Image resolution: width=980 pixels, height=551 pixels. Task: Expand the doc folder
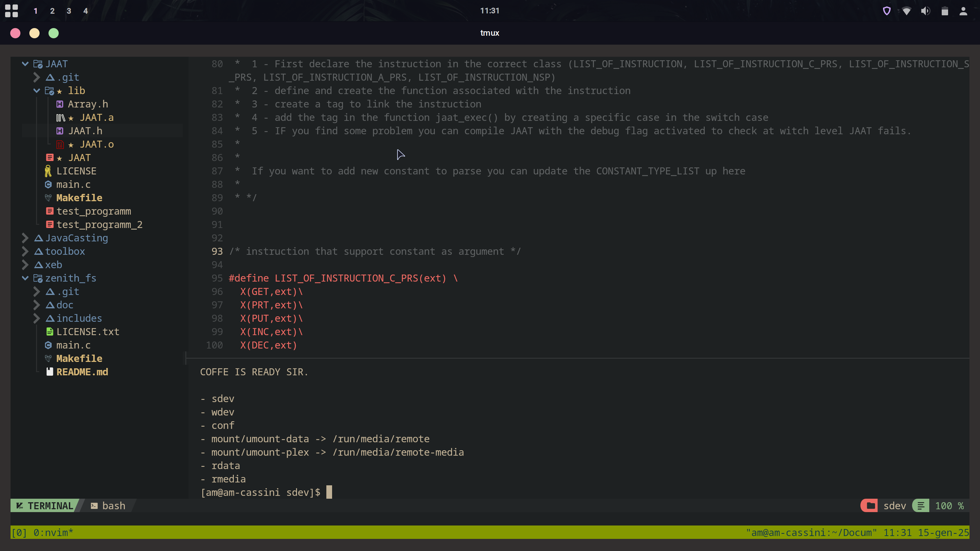36,305
